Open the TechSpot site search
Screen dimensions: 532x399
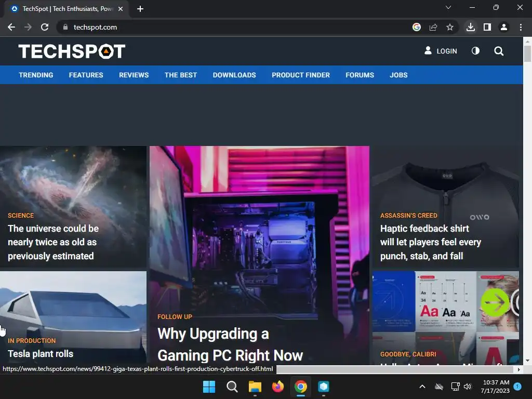pos(499,51)
